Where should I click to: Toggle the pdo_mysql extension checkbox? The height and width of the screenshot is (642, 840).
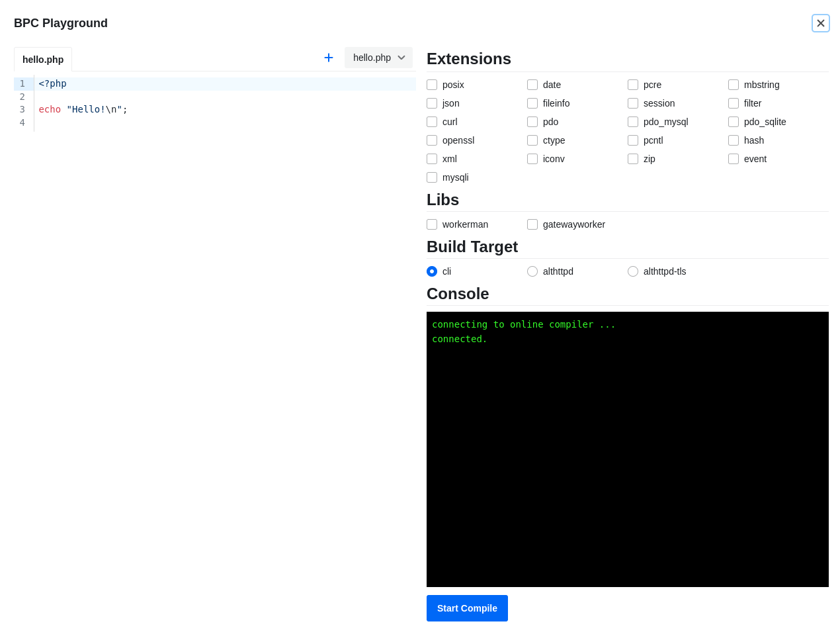click(x=633, y=122)
